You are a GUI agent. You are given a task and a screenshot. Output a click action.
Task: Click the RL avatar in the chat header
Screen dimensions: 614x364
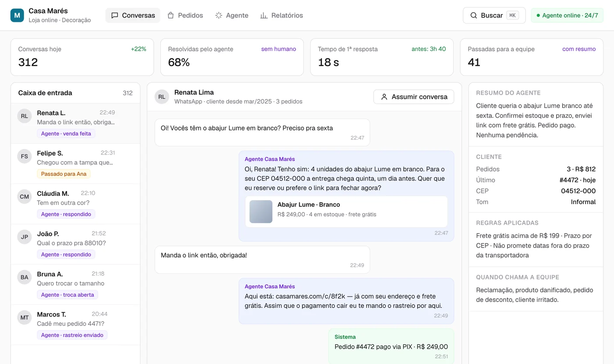click(162, 97)
